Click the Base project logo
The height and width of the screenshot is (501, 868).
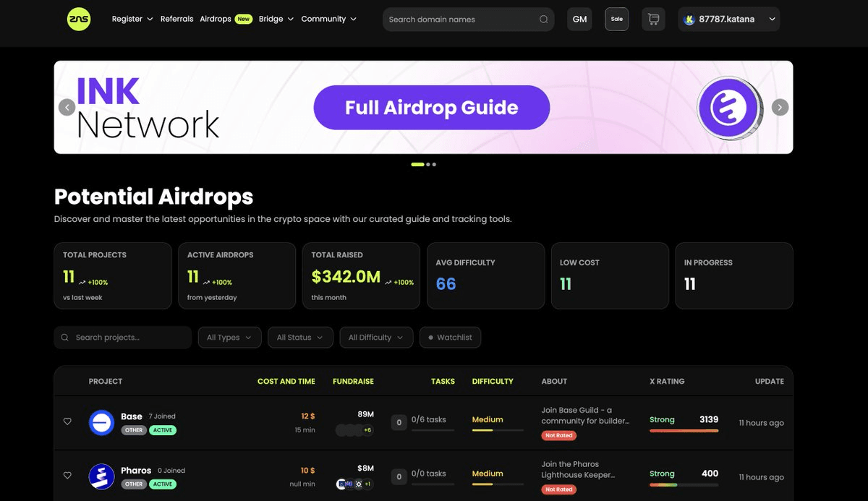coord(101,422)
